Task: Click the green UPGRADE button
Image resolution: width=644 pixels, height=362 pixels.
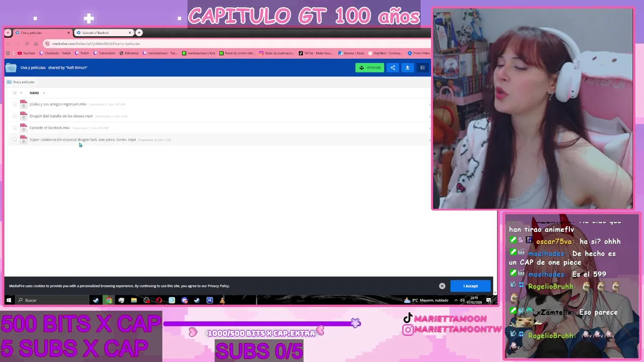Action: pos(370,67)
